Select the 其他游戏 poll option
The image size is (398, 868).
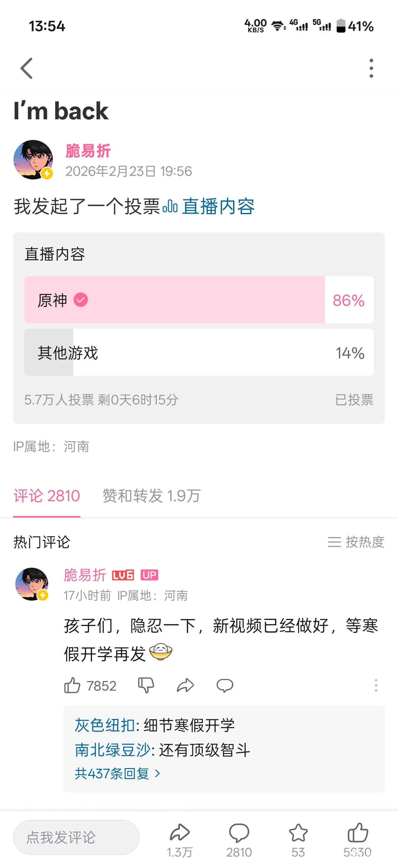[199, 353]
